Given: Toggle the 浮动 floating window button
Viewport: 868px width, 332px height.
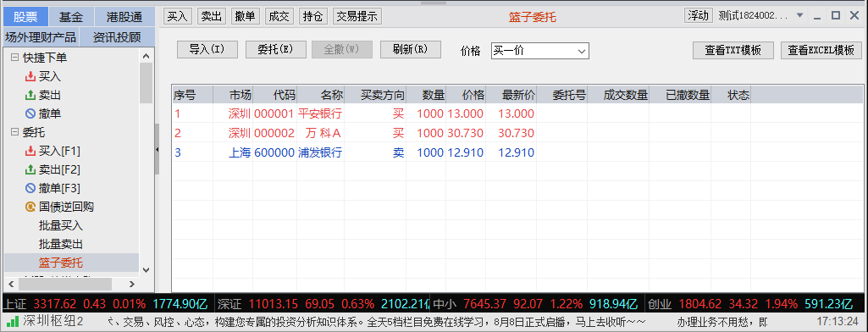Looking at the screenshot, I should pyautogui.click(x=698, y=15).
